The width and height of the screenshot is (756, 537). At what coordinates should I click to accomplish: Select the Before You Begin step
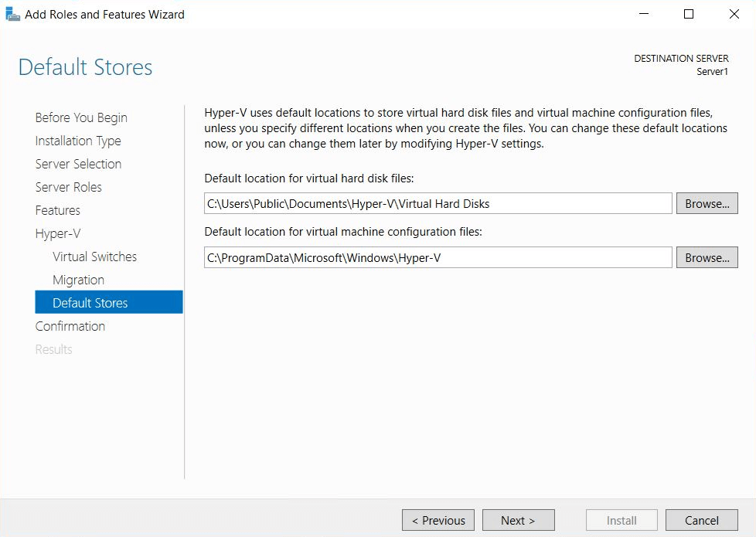pos(80,117)
